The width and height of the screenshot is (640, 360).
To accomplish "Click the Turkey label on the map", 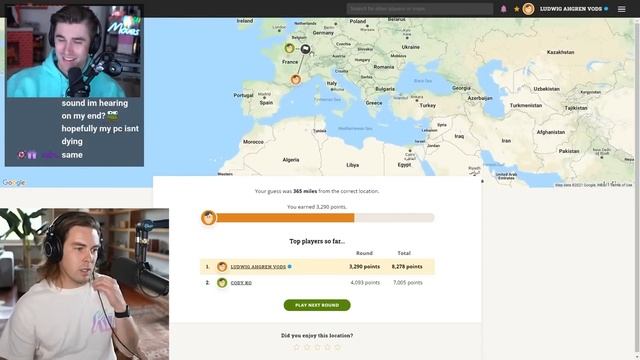I will [x=427, y=105].
